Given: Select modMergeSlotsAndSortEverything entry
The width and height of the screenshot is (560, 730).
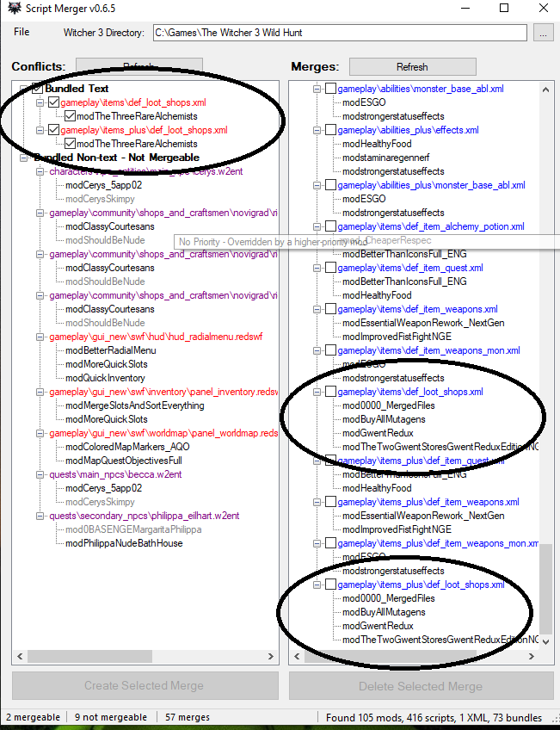Looking at the screenshot, I should [135, 405].
